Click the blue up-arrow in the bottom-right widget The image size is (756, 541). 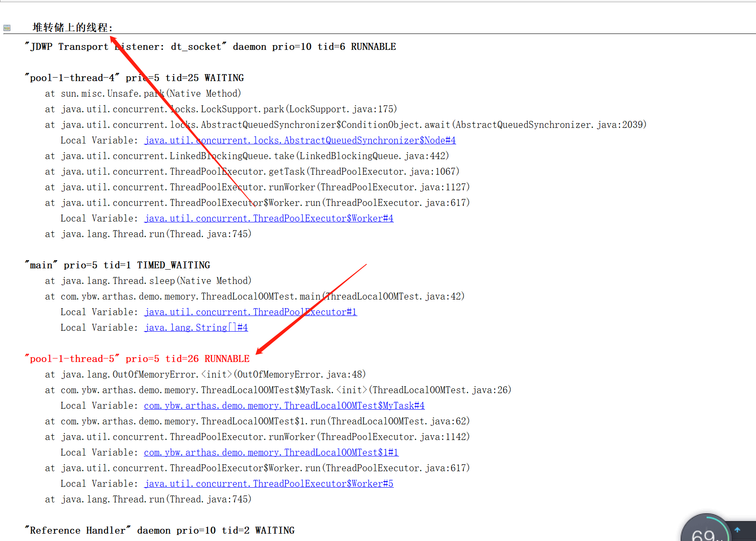point(737,529)
